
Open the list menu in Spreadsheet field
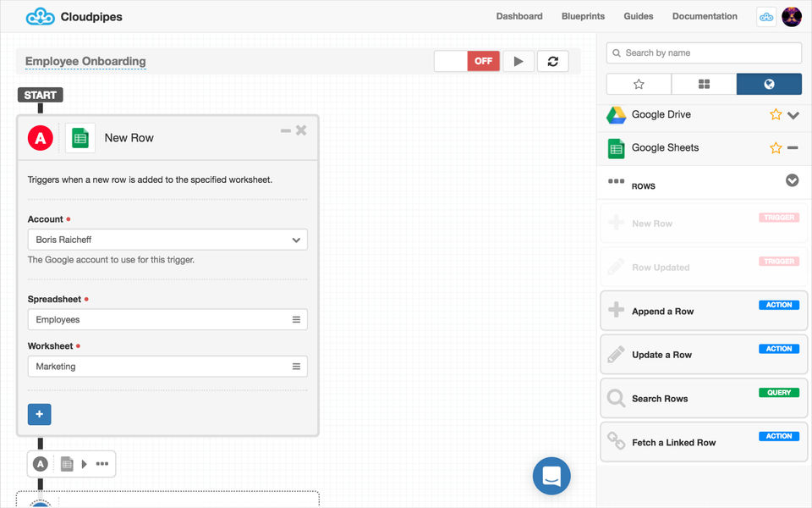(x=296, y=319)
